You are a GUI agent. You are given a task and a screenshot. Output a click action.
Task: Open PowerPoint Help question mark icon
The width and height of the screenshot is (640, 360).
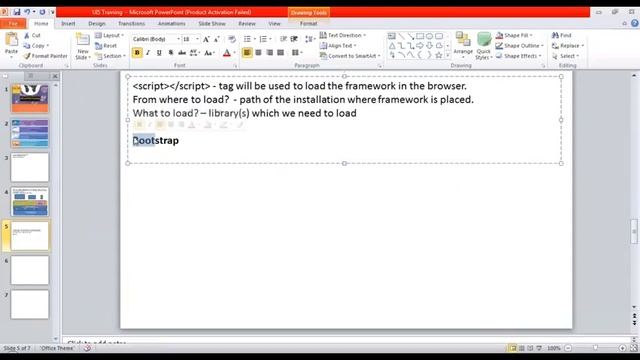[635, 24]
